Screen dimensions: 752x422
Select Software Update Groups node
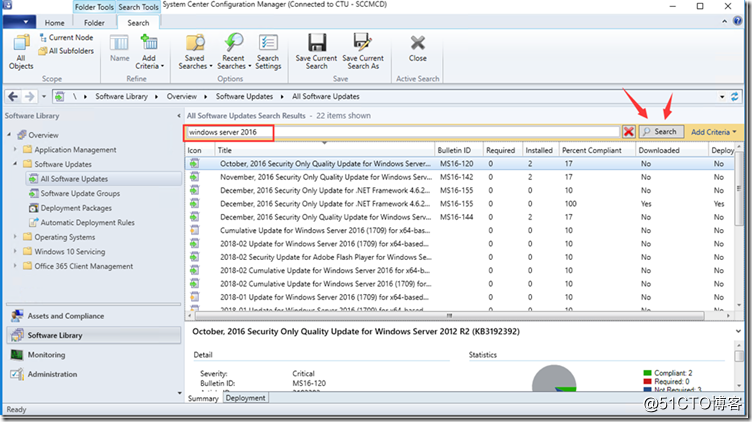(80, 193)
